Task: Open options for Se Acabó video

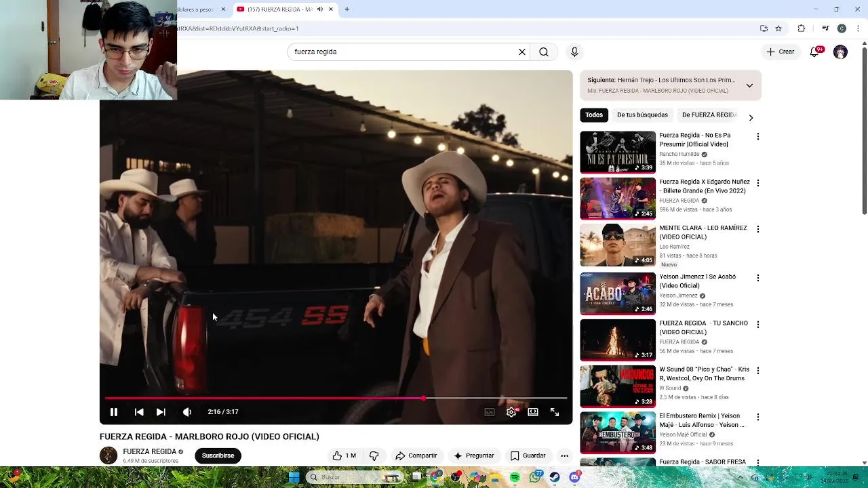Action: pos(758,278)
